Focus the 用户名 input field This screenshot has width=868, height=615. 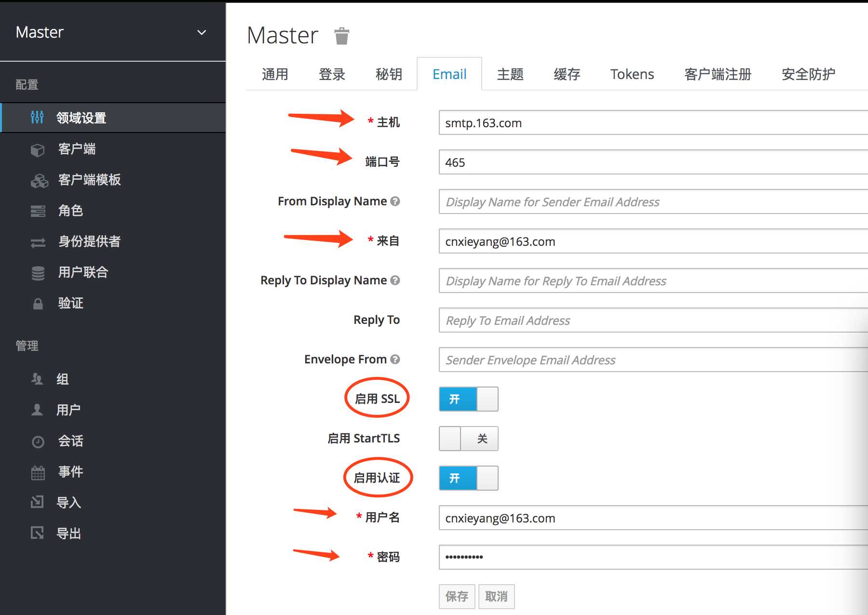point(653,518)
